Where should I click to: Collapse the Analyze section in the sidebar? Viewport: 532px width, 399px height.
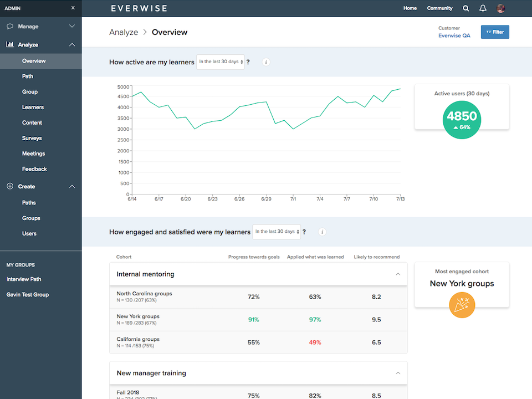(x=72, y=44)
